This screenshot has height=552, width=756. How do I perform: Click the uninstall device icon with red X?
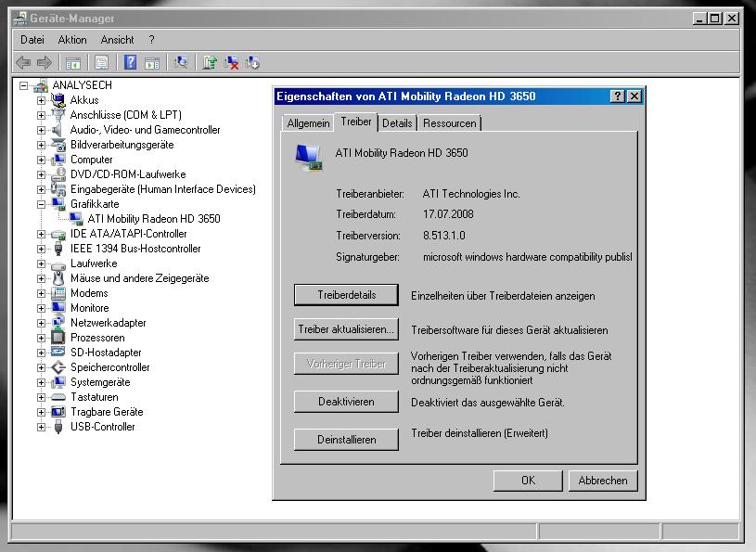click(231, 62)
